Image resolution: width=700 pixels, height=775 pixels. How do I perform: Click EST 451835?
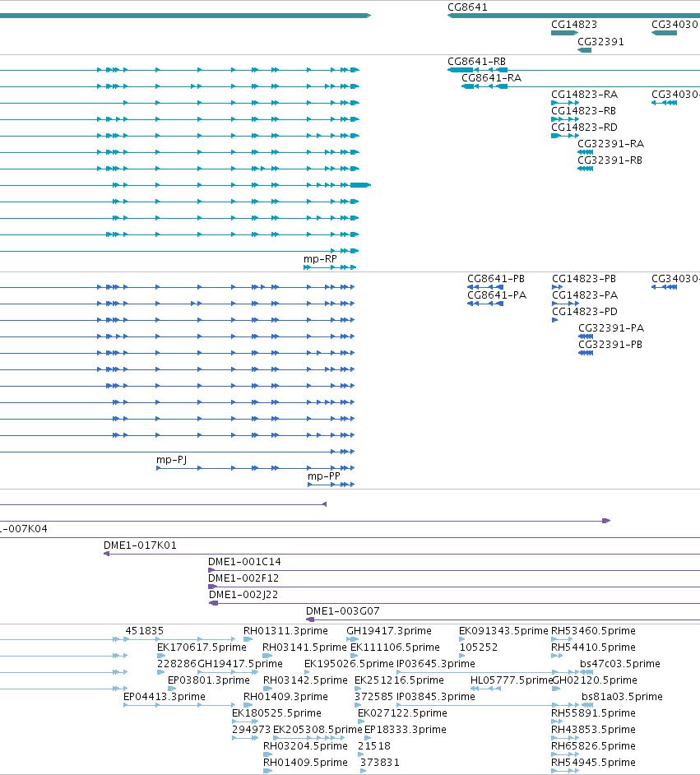tap(144, 631)
